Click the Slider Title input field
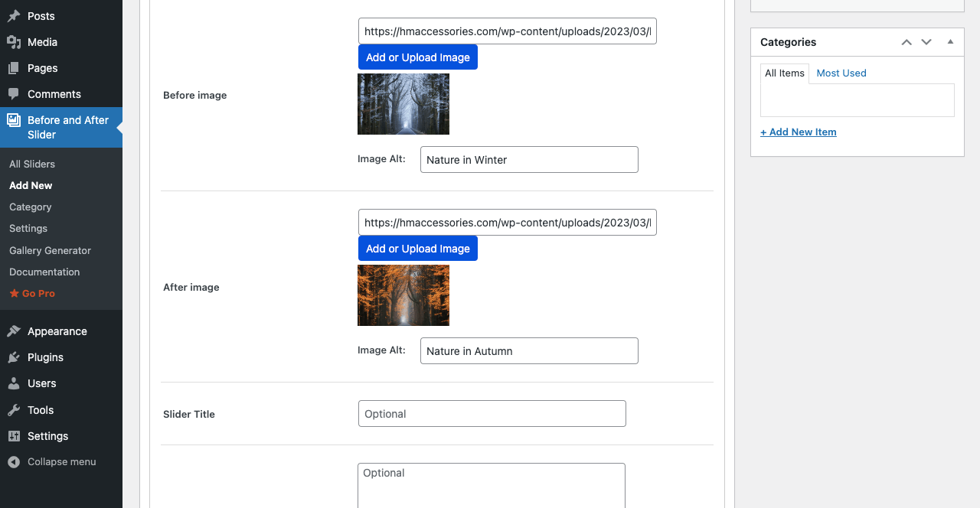This screenshot has height=508, width=980. click(x=492, y=414)
